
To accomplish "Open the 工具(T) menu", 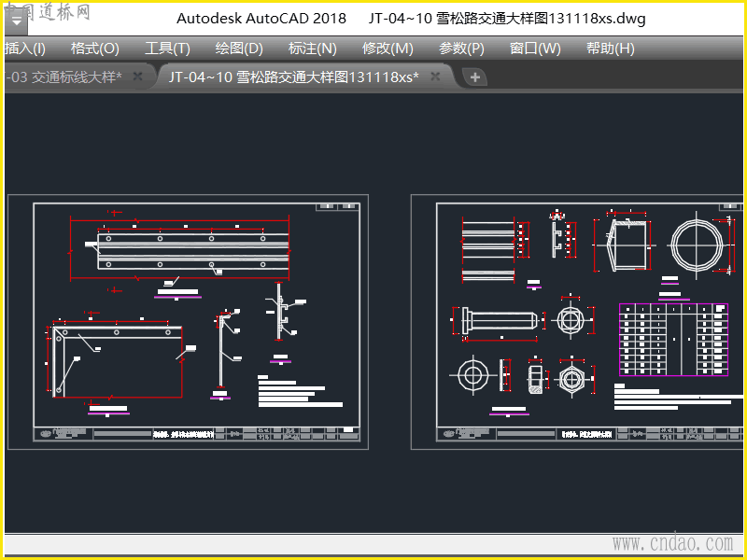I will 167,49.
